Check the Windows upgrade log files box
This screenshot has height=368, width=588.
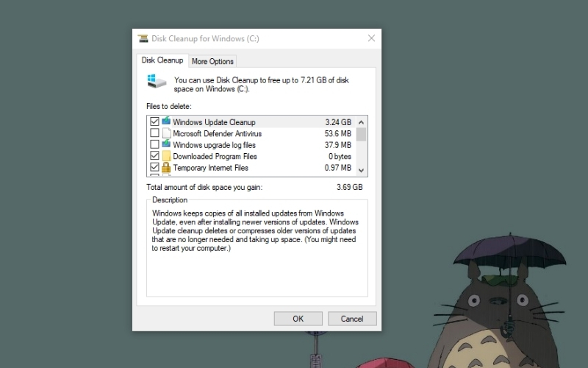coord(154,145)
